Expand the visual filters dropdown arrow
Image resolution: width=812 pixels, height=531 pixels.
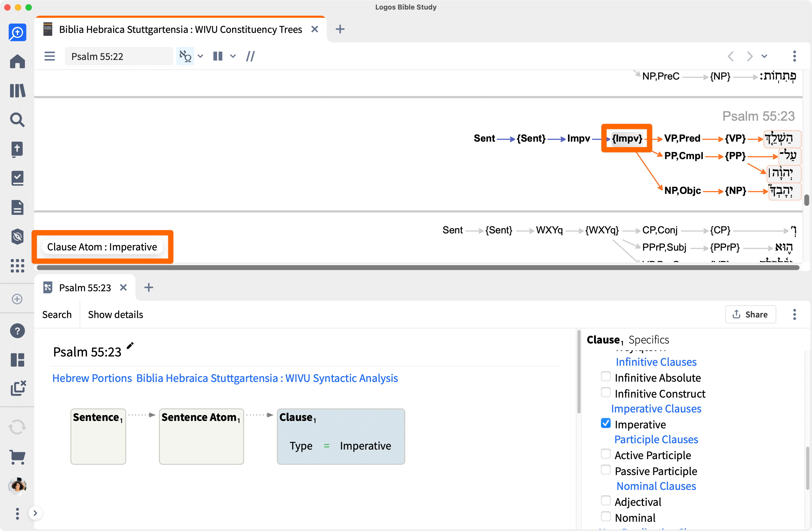[x=201, y=56]
